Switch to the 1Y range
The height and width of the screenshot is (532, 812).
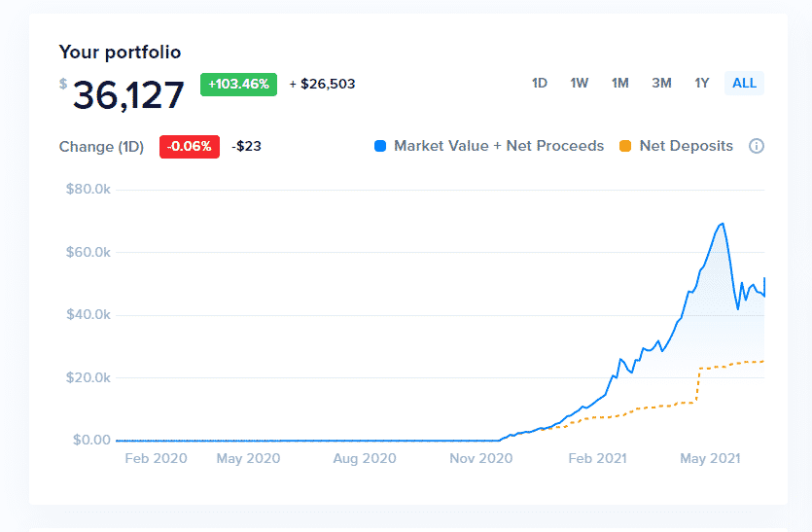[702, 84]
